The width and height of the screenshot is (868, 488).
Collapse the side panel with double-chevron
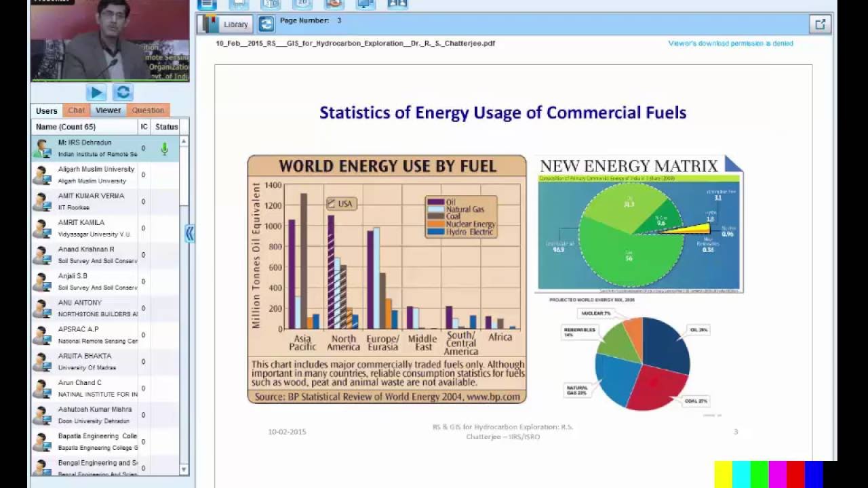point(189,234)
